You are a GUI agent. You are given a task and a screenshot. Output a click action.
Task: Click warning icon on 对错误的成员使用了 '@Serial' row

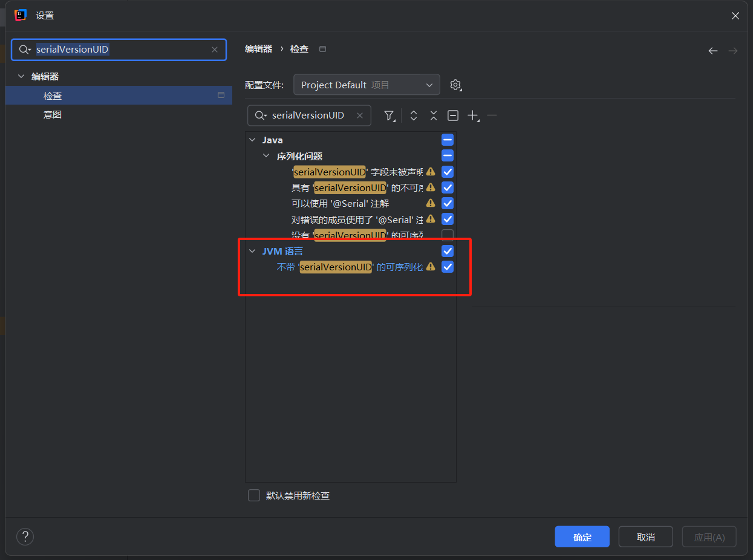(431, 219)
